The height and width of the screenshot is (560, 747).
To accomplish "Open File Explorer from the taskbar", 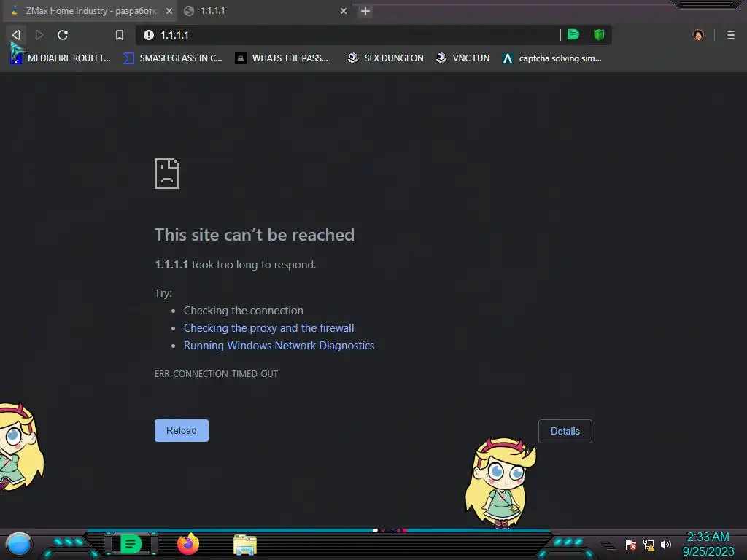I will 245,545.
